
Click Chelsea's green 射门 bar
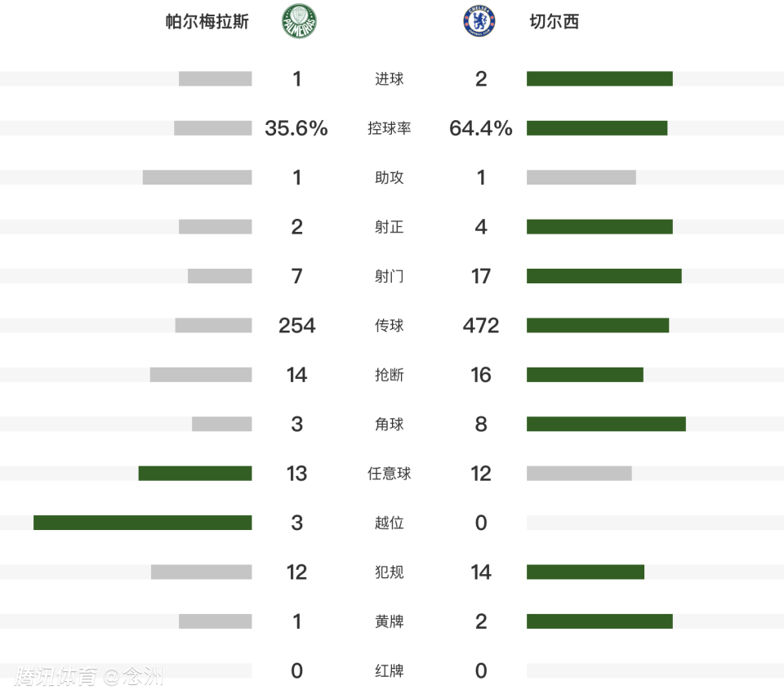point(604,276)
